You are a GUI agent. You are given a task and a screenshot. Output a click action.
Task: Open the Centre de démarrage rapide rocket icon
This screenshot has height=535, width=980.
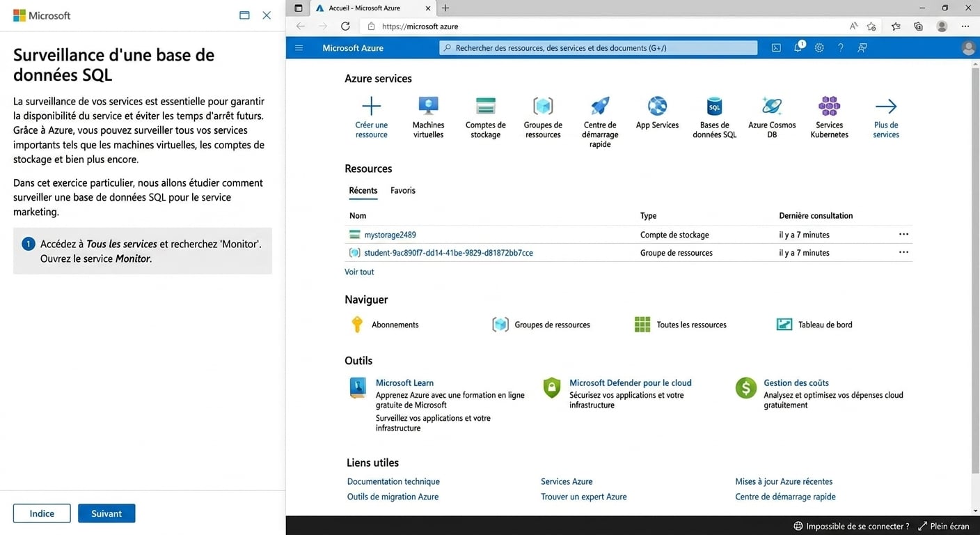click(600, 106)
